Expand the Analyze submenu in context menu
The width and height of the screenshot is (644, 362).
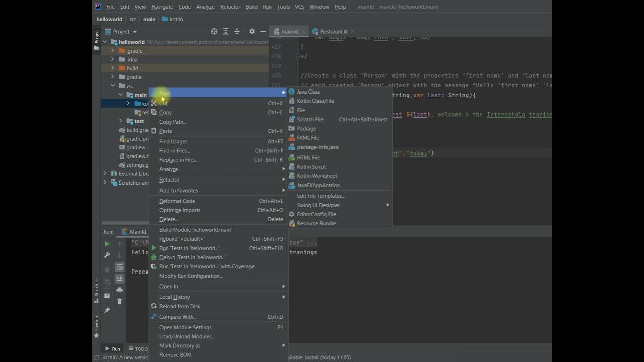point(218,169)
